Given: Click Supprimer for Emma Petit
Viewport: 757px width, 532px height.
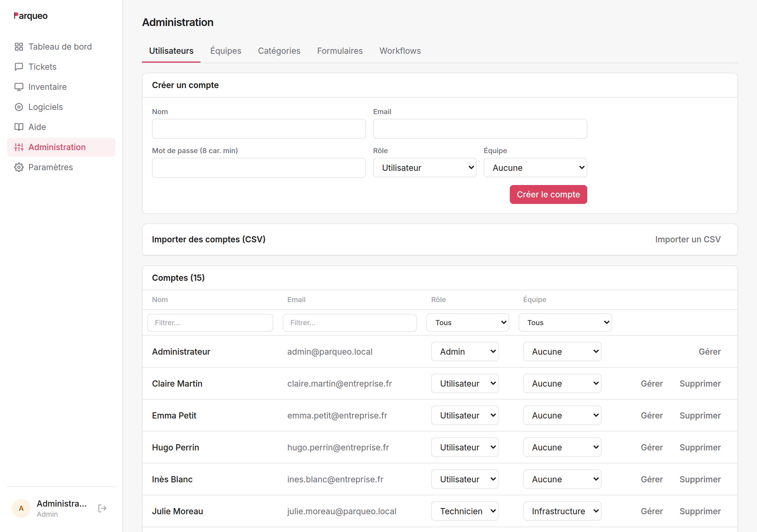Looking at the screenshot, I should coord(700,416).
